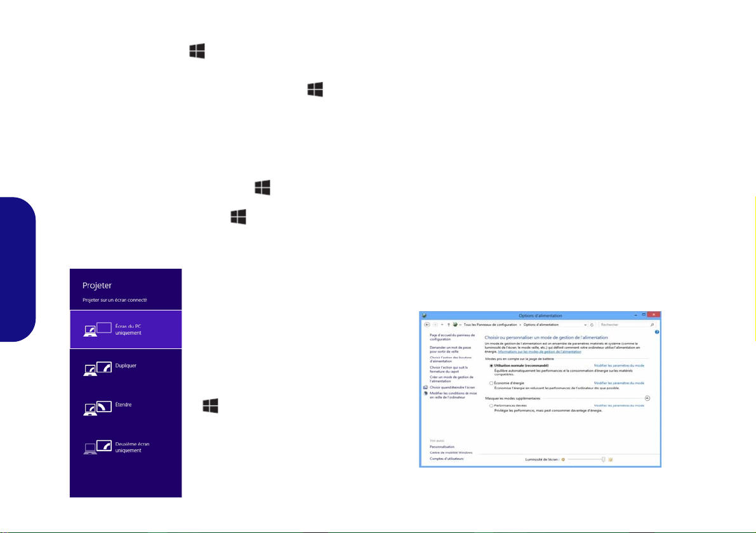Image resolution: width=756 pixels, height=533 pixels.
Task: Open 'Choisir l'action des boutons d'alimentation'
Action: [450, 360]
